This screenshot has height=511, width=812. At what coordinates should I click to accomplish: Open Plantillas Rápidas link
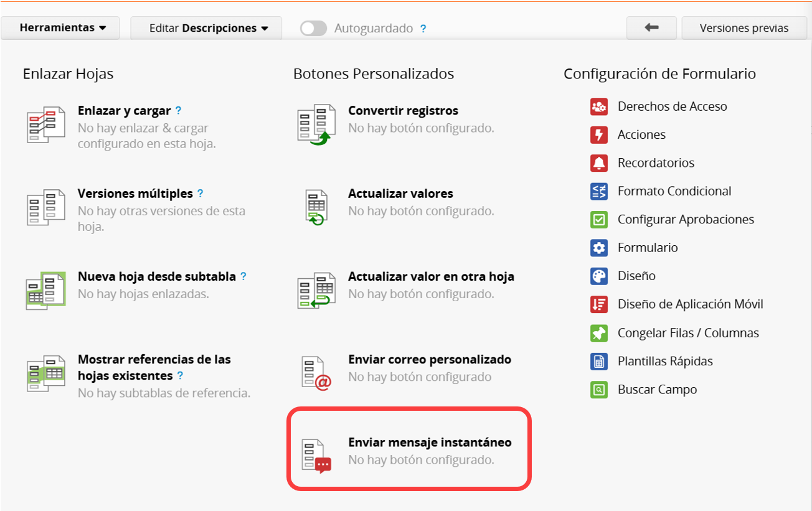tap(664, 361)
